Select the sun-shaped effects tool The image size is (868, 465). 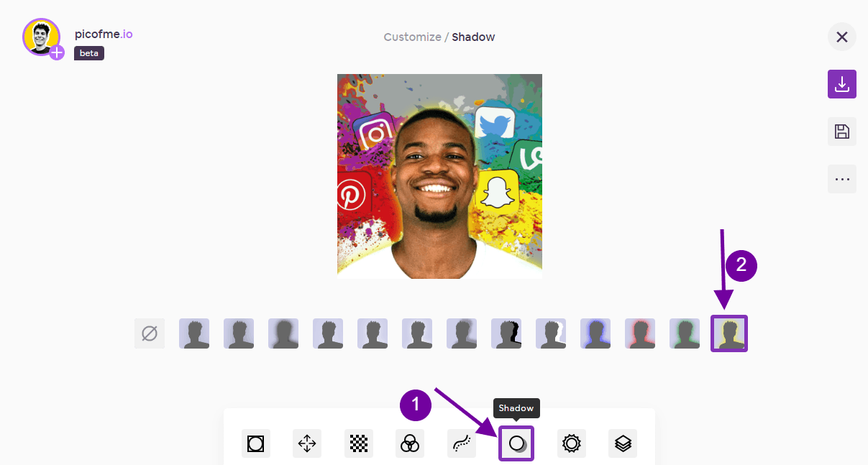coord(571,443)
